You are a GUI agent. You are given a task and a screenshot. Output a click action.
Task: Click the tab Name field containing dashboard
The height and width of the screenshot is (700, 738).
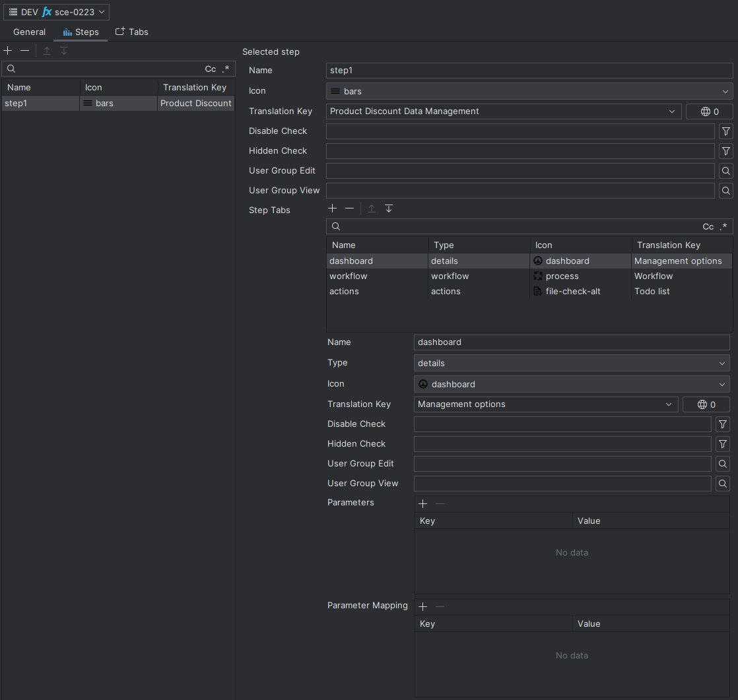click(x=572, y=342)
